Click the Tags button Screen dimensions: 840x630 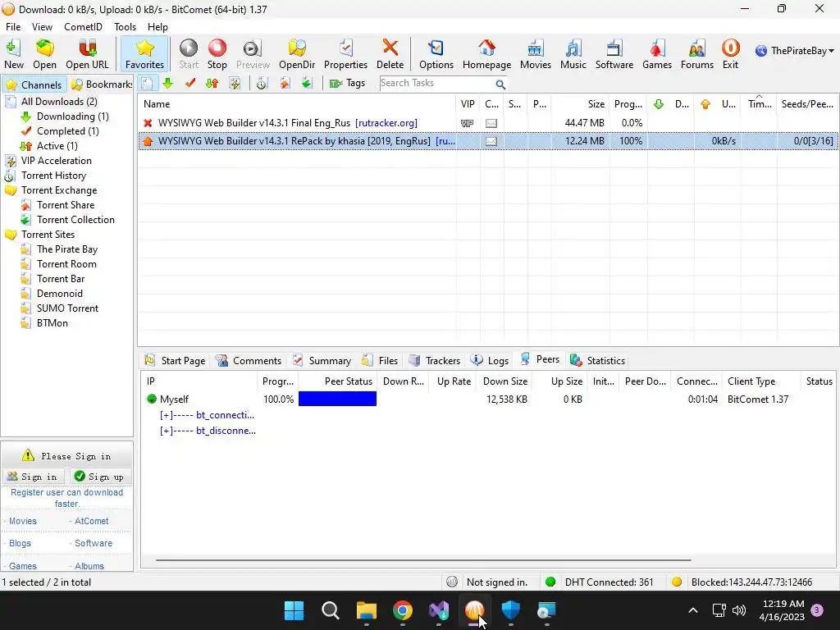pos(347,83)
